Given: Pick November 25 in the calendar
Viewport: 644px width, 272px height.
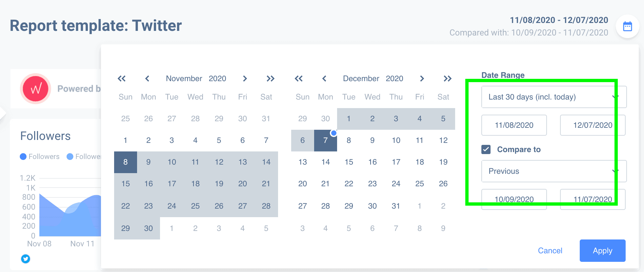Looking at the screenshot, I should (195, 206).
